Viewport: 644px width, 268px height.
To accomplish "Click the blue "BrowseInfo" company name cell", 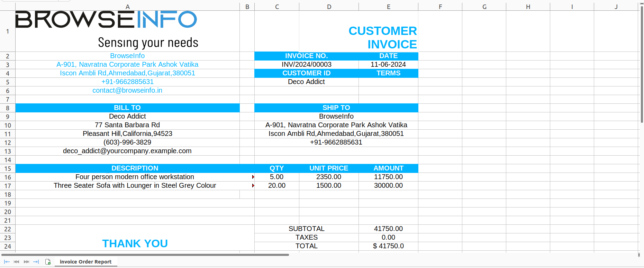I will click(127, 56).
